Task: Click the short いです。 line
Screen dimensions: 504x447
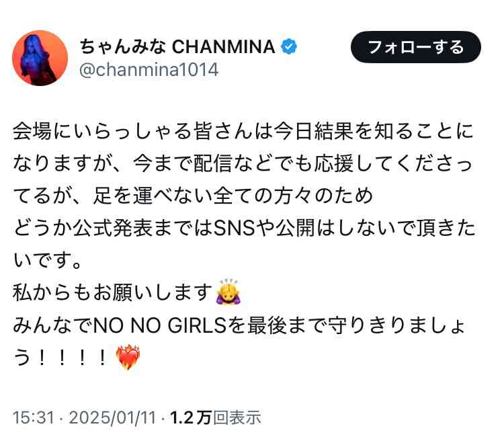Action: [47, 260]
